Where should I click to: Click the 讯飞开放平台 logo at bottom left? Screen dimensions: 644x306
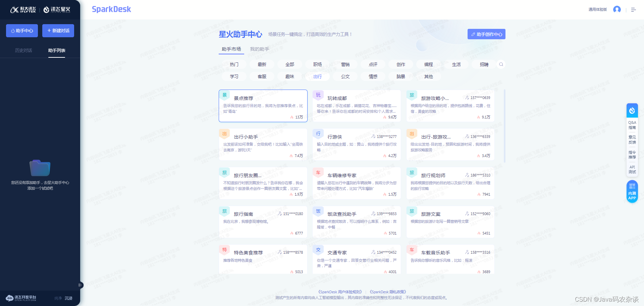(21, 298)
